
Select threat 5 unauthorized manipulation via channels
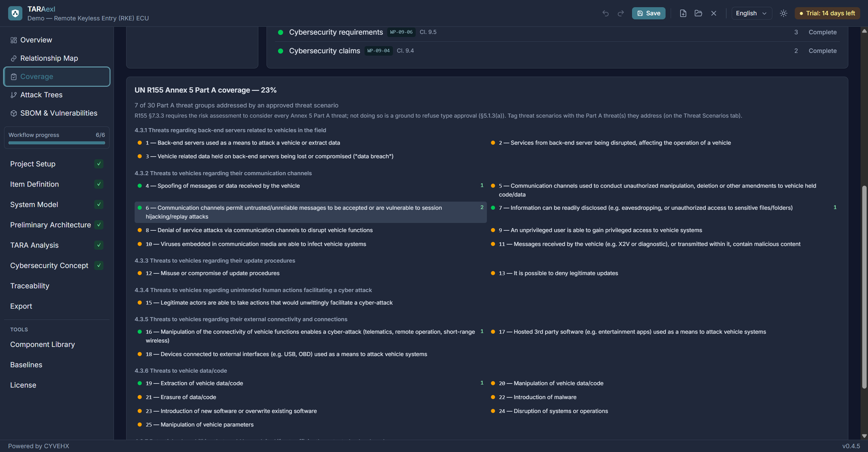pyautogui.click(x=663, y=190)
